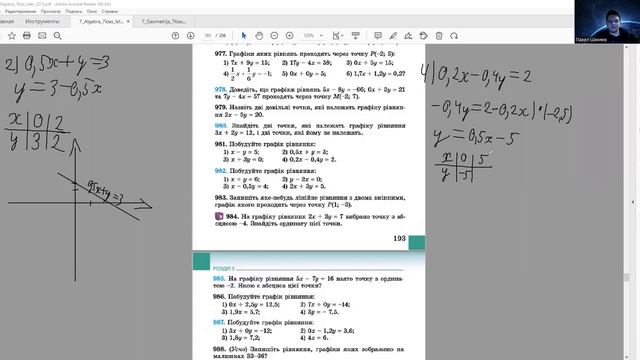Click the star bookmark icon
Image resolution: width=640 pixels, height=360 pixels.
click(12, 36)
